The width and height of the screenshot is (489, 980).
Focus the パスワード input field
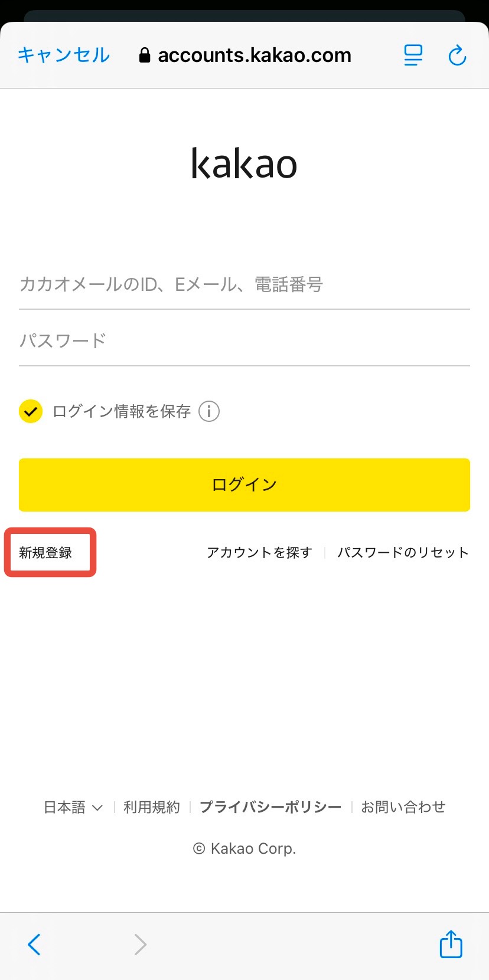(244, 341)
